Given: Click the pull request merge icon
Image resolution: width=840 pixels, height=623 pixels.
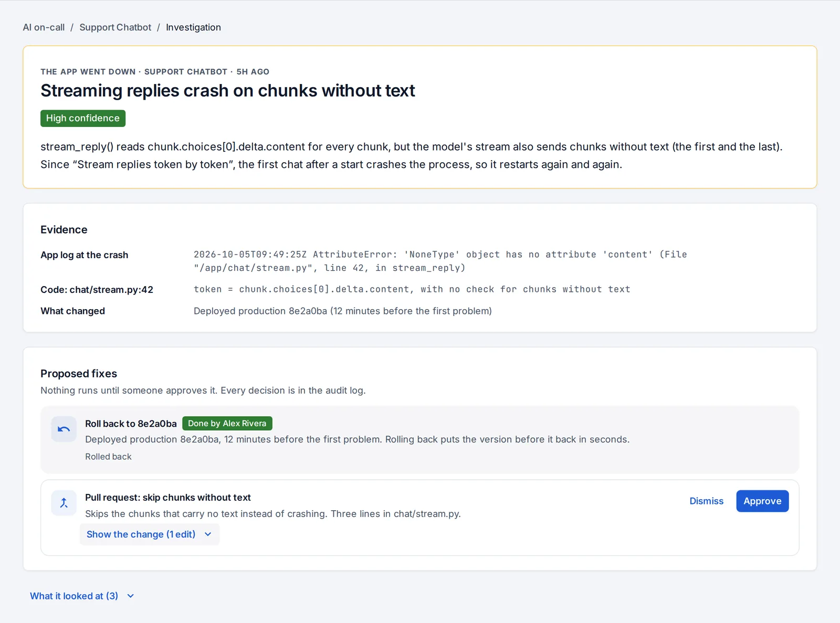Looking at the screenshot, I should pyautogui.click(x=64, y=503).
